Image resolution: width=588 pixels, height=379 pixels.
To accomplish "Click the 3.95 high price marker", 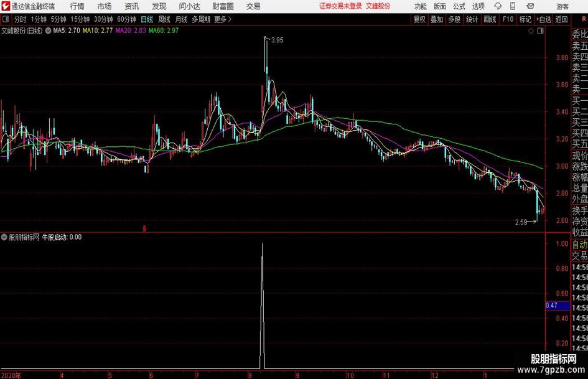I will coord(278,40).
